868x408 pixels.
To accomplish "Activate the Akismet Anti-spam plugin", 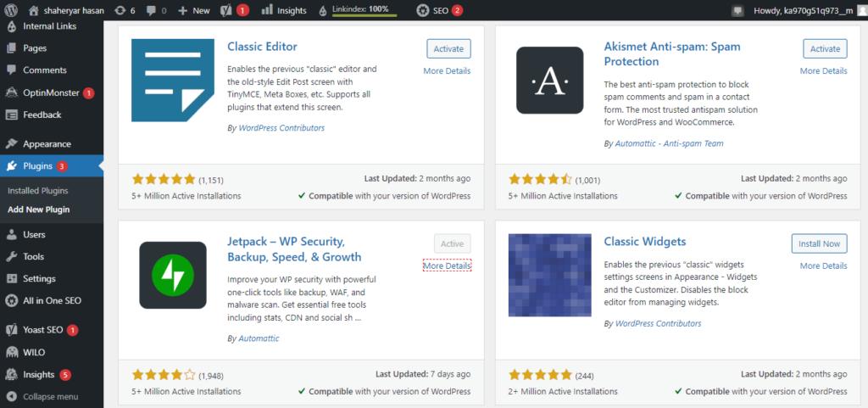I will (825, 48).
